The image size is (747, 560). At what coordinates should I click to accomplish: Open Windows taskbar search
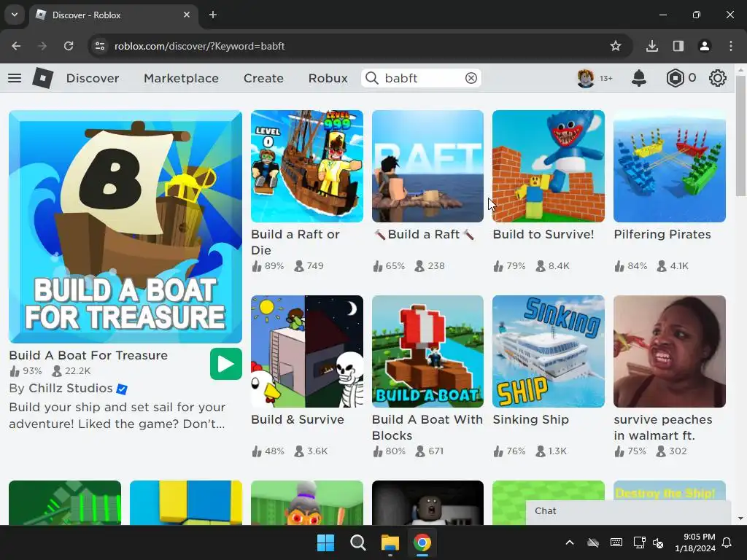(x=357, y=542)
